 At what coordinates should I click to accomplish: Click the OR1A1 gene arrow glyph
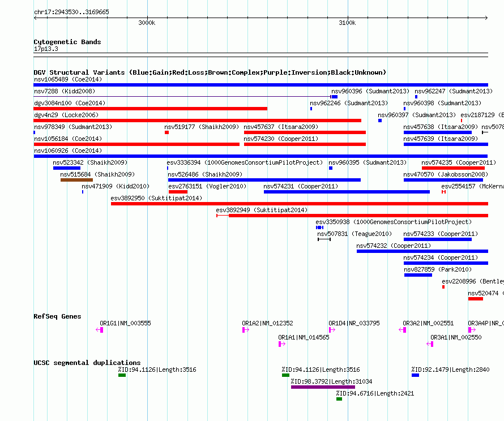281,343
